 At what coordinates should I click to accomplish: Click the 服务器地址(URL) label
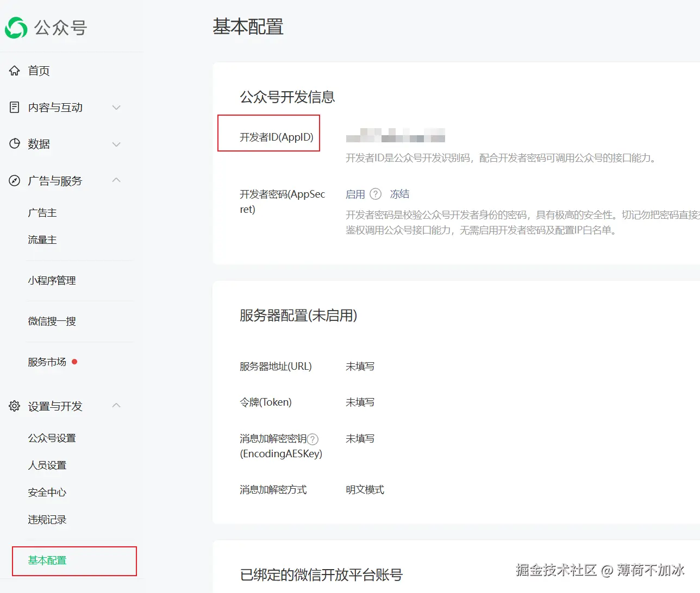pyautogui.click(x=276, y=367)
